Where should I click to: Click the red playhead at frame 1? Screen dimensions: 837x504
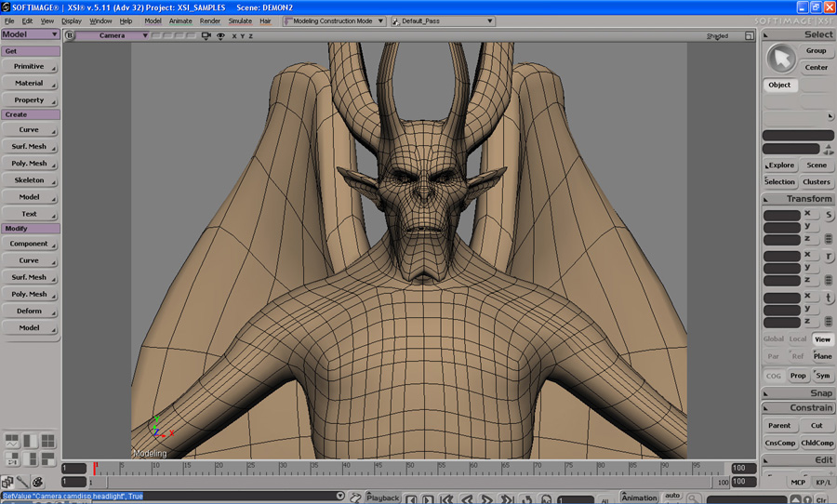pyautogui.click(x=95, y=469)
